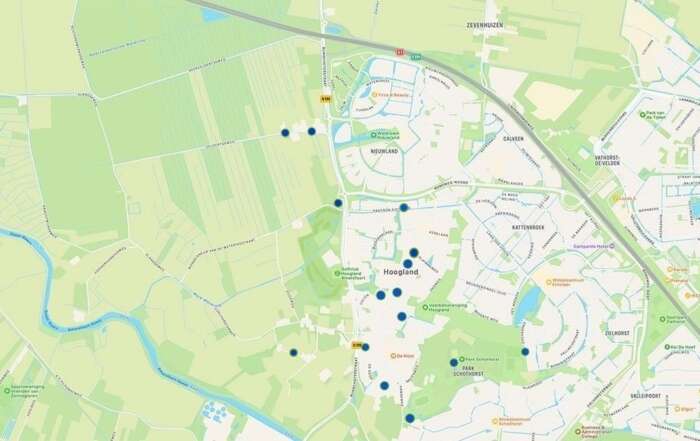
Task: Click the Park van de Tijden POI icon
Action: coord(642,115)
